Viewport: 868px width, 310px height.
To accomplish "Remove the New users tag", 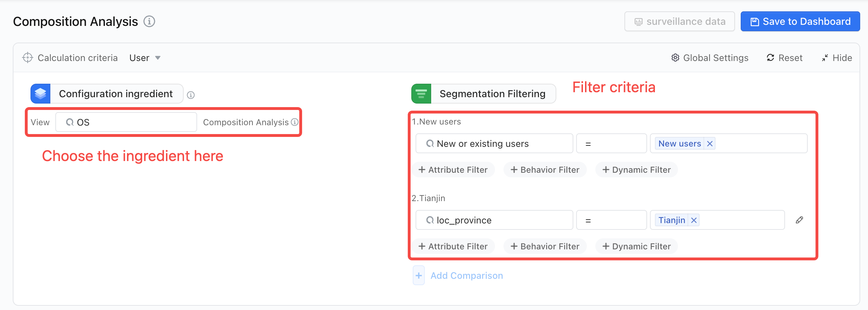I will pos(710,144).
